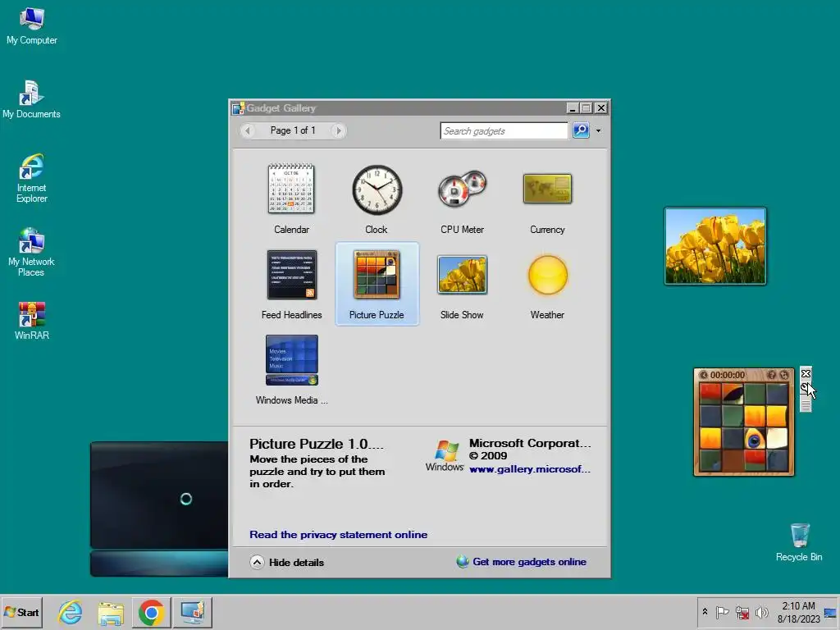Collapse details with Hide details chevron
The height and width of the screenshot is (630, 840).
(257, 562)
